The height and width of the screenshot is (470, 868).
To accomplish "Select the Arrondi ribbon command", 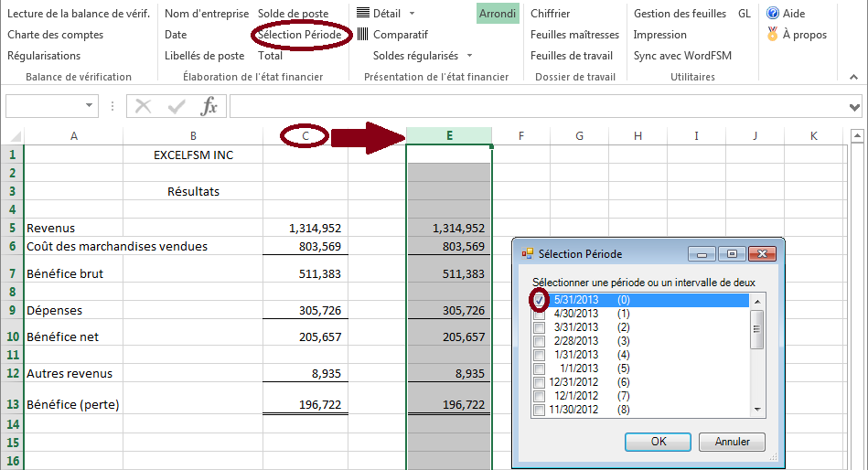I will pos(498,14).
